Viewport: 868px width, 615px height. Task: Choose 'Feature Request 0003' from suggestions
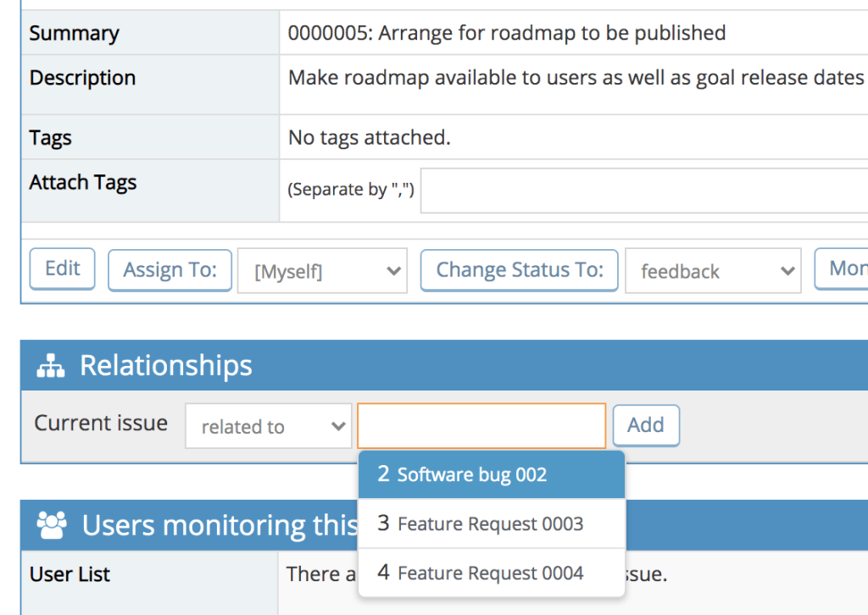tap(491, 524)
